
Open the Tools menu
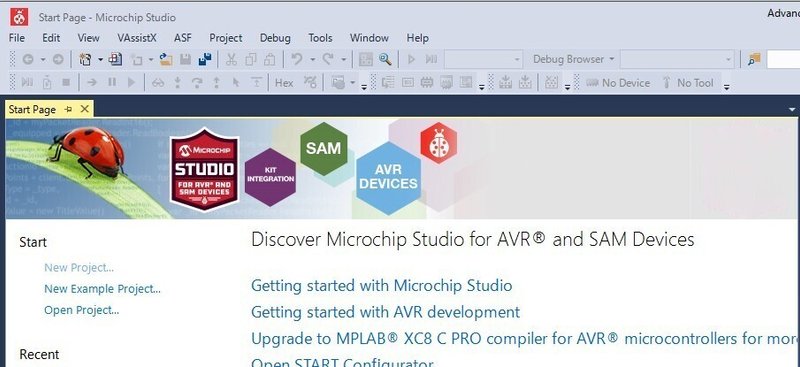point(320,38)
